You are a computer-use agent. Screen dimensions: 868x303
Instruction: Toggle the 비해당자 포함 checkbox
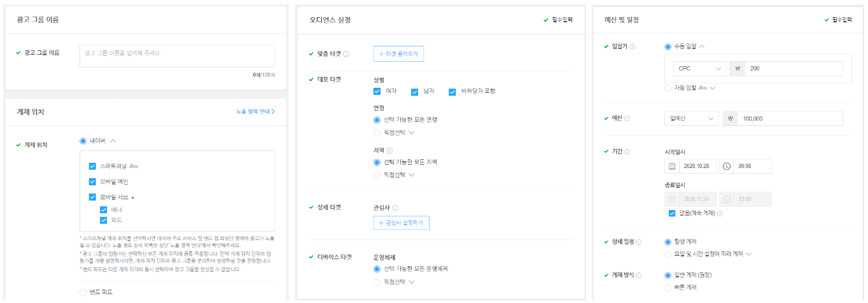(452, 91)
